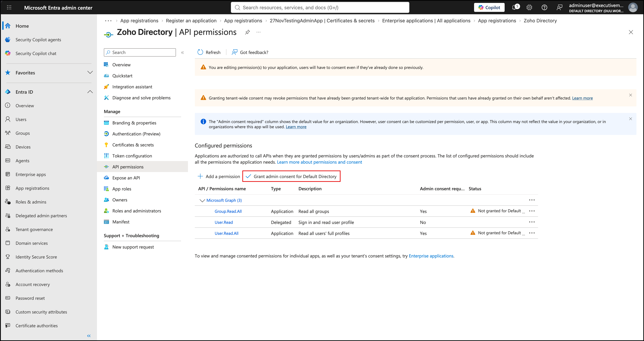Open Owners in the resource menu
The image size is (644, 341).
(119, 200)
